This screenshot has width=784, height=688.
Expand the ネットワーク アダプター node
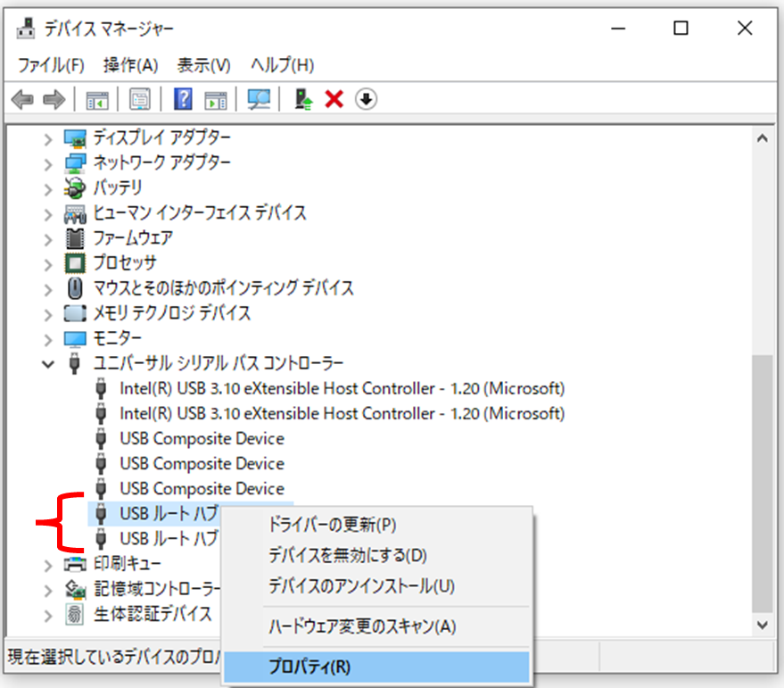[48, 164]
